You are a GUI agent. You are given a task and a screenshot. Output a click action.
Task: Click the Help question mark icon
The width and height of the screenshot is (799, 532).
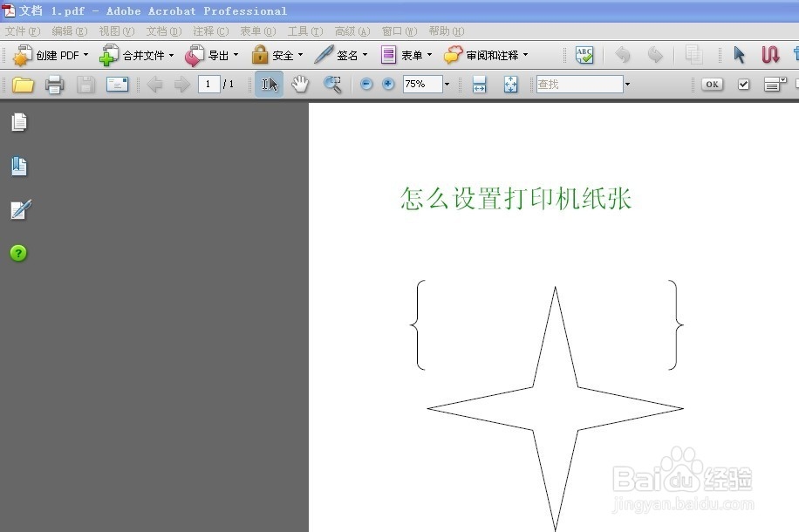click(18, 253)
